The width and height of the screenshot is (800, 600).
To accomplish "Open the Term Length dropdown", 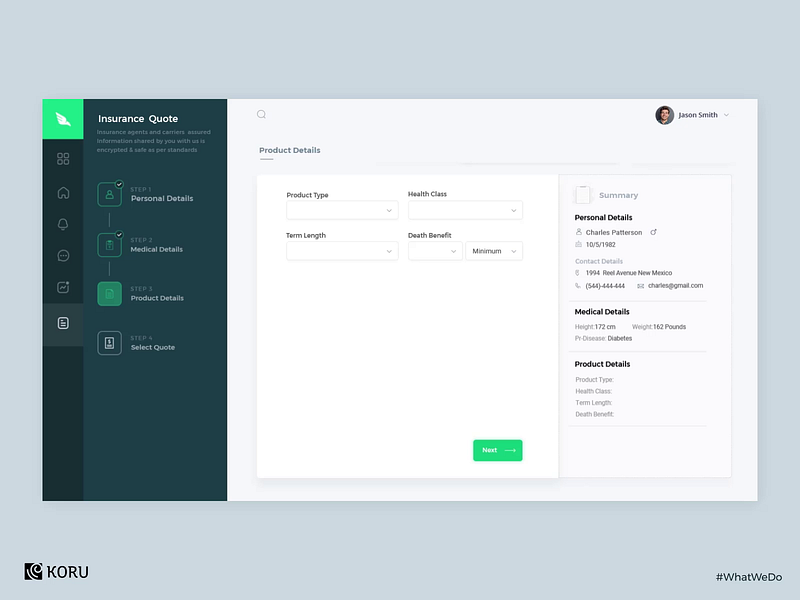I will [x=342, y=250].
